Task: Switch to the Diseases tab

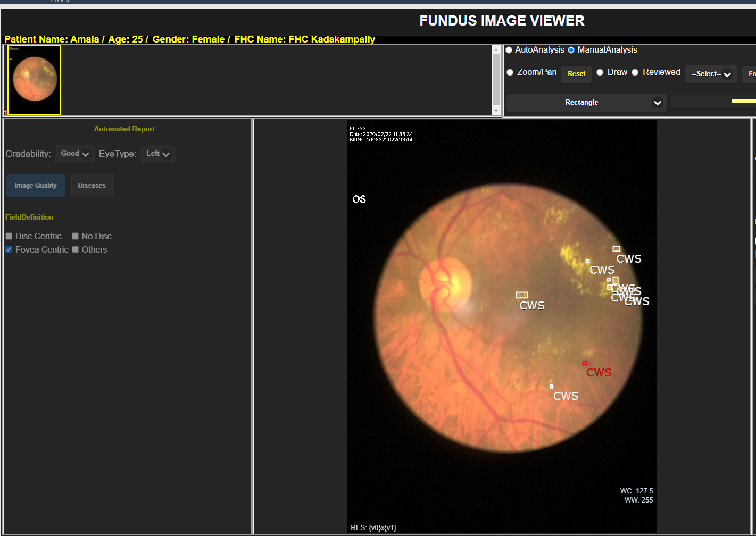Action: pos(92,186)
